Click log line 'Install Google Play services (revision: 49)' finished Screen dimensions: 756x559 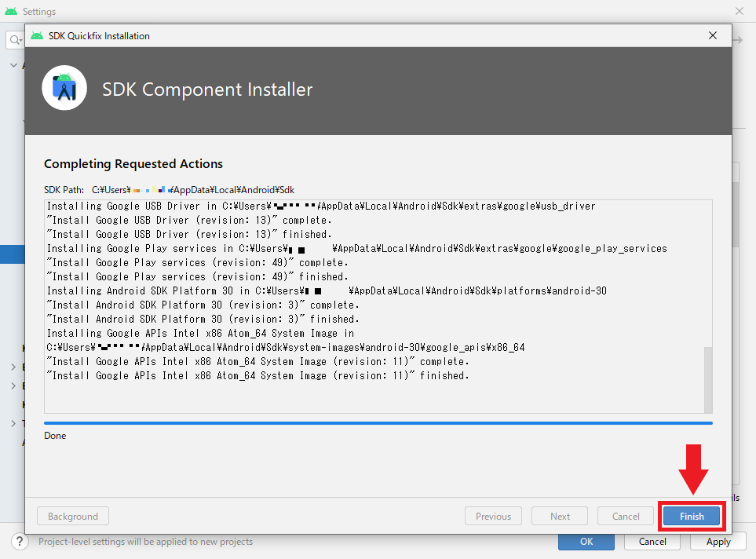tap(197, 277)
